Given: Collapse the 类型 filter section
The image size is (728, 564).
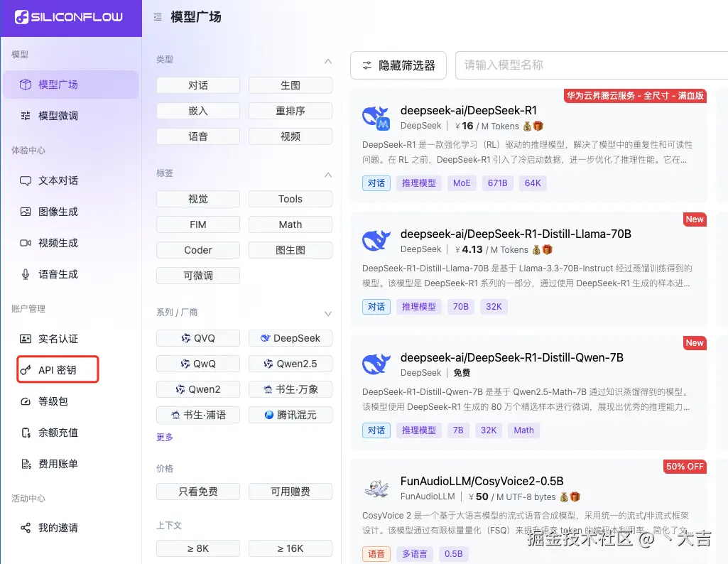Looking at the screenshot, I should [328, 61].
